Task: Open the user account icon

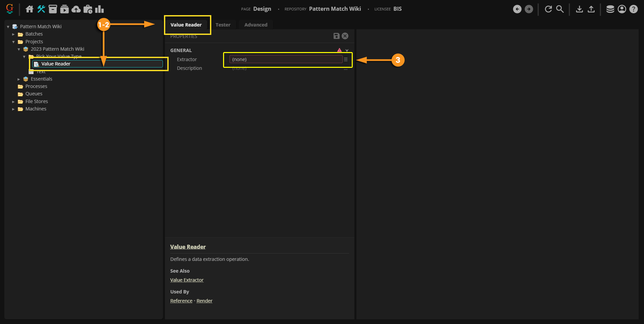Action: click(622, 9)
